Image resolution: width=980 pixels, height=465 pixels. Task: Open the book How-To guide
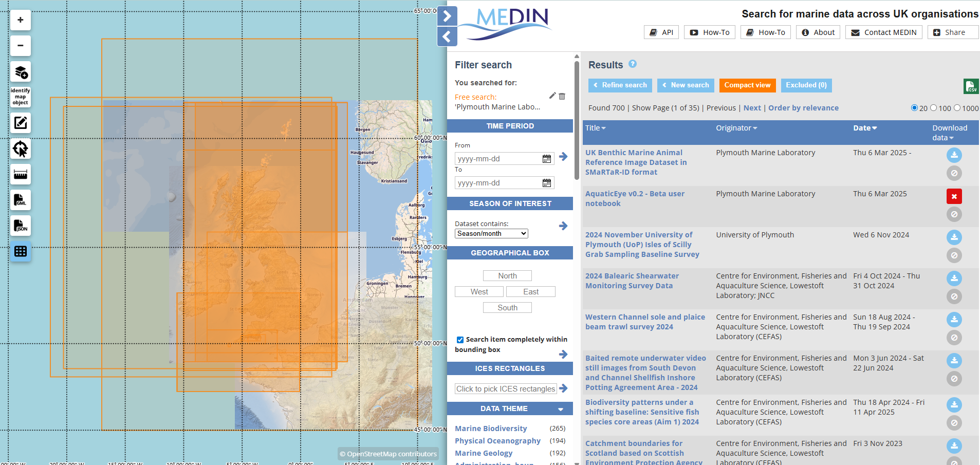pyautogui.click(x=766, y=32)
